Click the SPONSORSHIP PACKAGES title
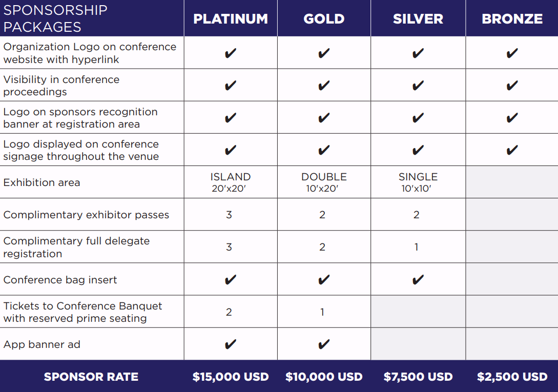Image resolution: width=558 pixels, height=392 pixels. 55,18
